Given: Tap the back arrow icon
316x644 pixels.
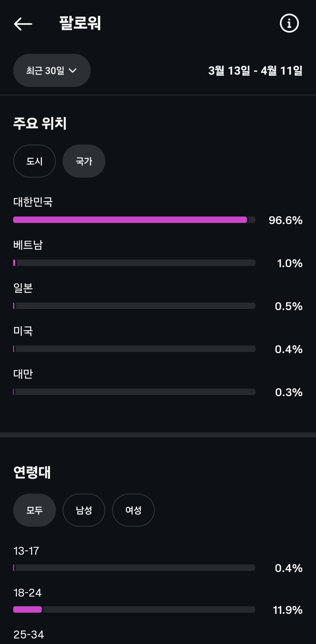Looking at the screenshot, I should pos(23,24).
